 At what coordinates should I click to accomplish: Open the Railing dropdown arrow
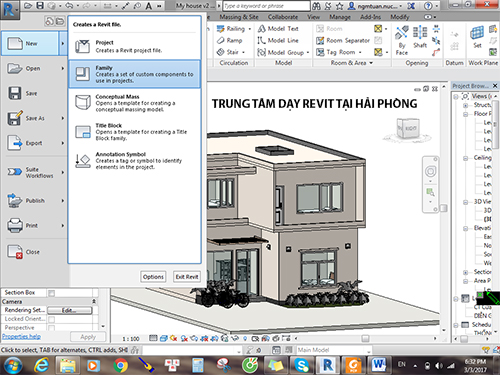[x=250, y=29]
